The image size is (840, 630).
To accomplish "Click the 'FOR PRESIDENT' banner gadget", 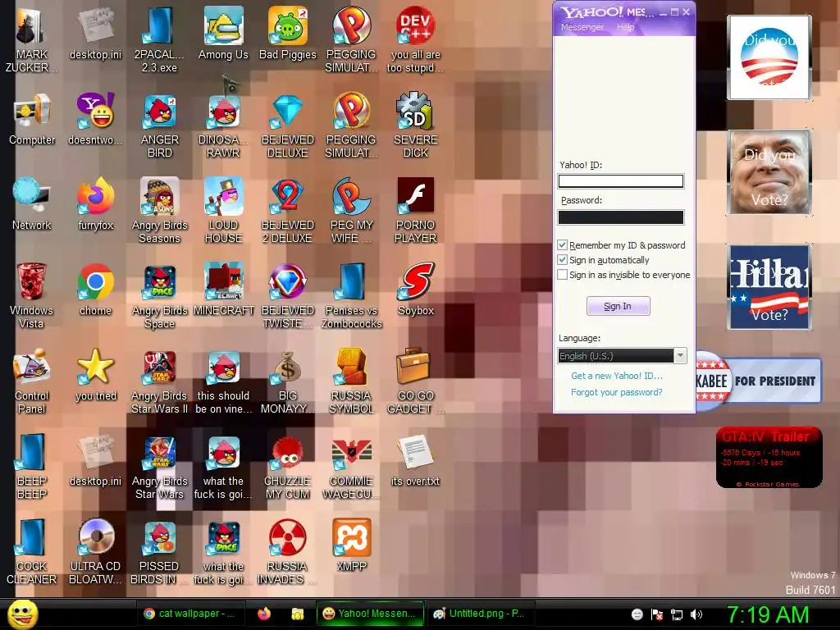I will coord(759,381).
